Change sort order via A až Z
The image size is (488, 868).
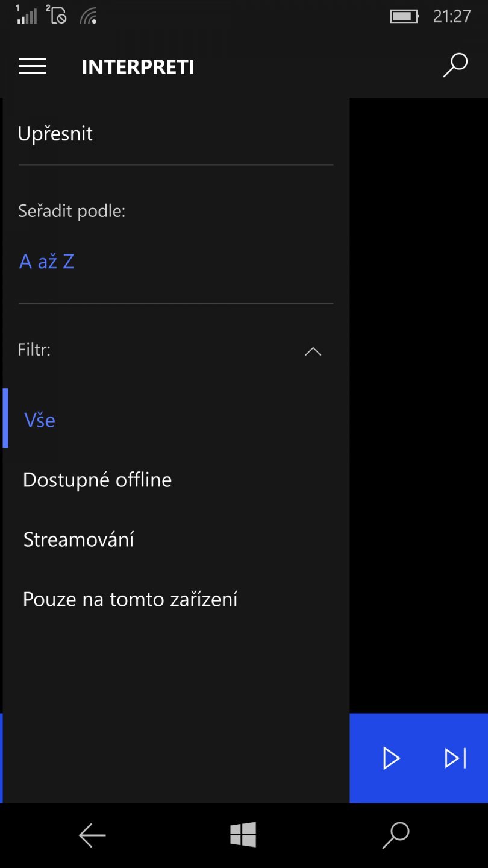(x=47, y=260)
